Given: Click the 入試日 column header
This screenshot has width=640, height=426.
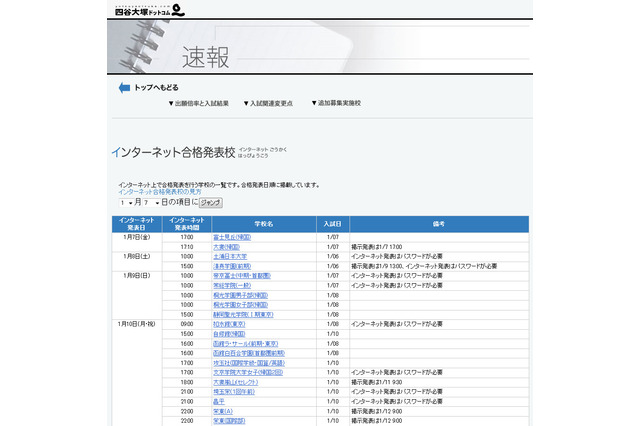Looking at the screenshot, I should click(x=333, y=224).
